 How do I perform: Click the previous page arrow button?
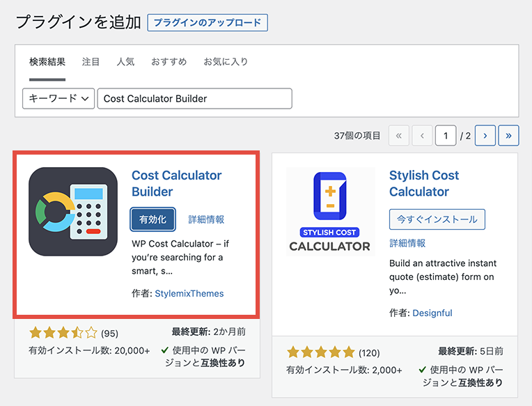(x=422, y=136)
